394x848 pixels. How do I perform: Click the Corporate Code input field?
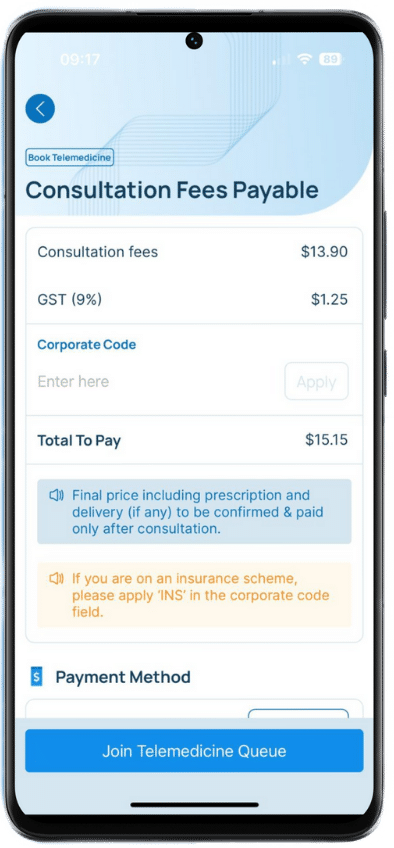pyautogui.click(x=157, y=381)
